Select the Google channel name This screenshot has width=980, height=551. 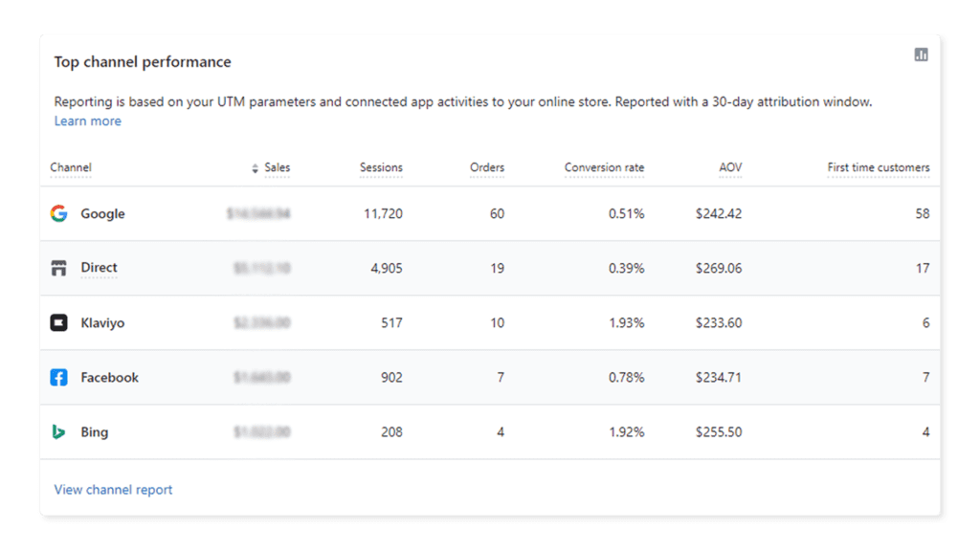point(102,213)
